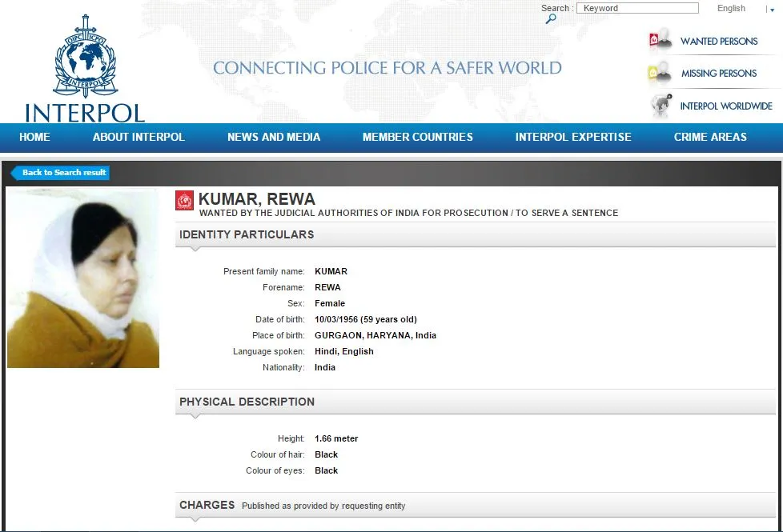783x532 pixels.
Task: Open the ABOUT INTERPOL menu
Action: pyautogui.click(x=139, y=137)
